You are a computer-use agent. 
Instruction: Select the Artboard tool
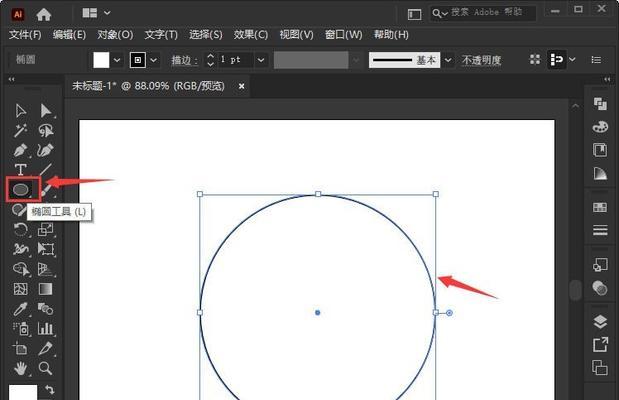coord(21,348)
